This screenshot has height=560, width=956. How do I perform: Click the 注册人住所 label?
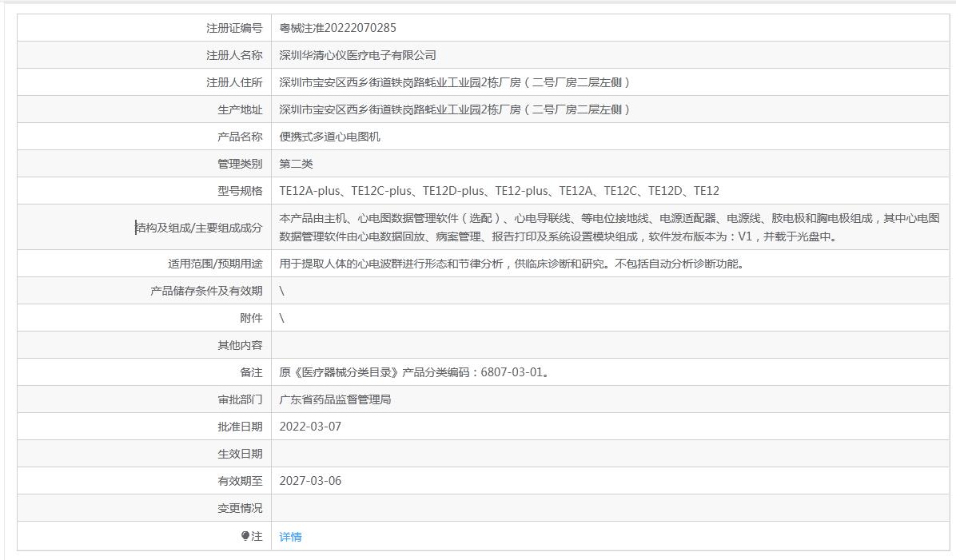pos(234,82)
